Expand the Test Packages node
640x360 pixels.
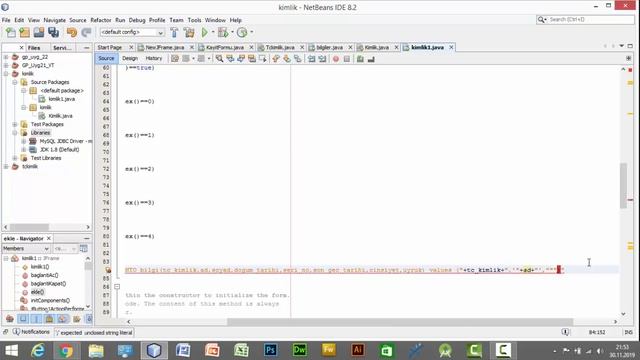15,124
